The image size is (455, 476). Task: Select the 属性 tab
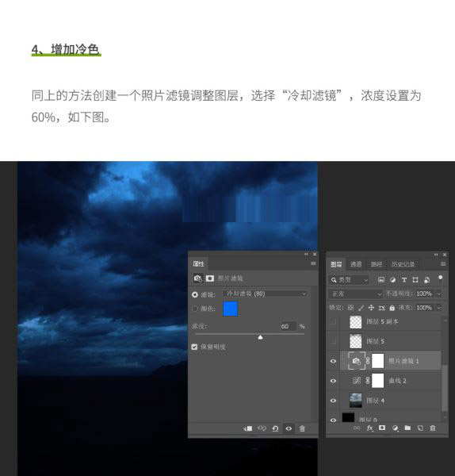point(199,264)
